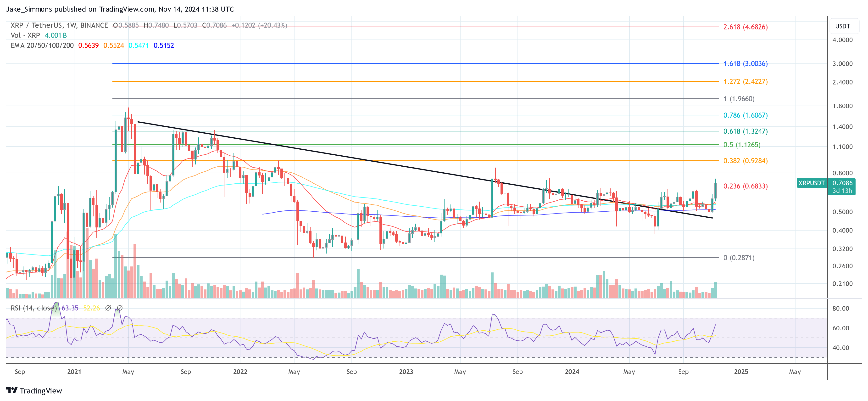Click the EMA 200 value 0.5152
Image resolution: width=868 pixels, height=401 pixels.
(164, 45)
